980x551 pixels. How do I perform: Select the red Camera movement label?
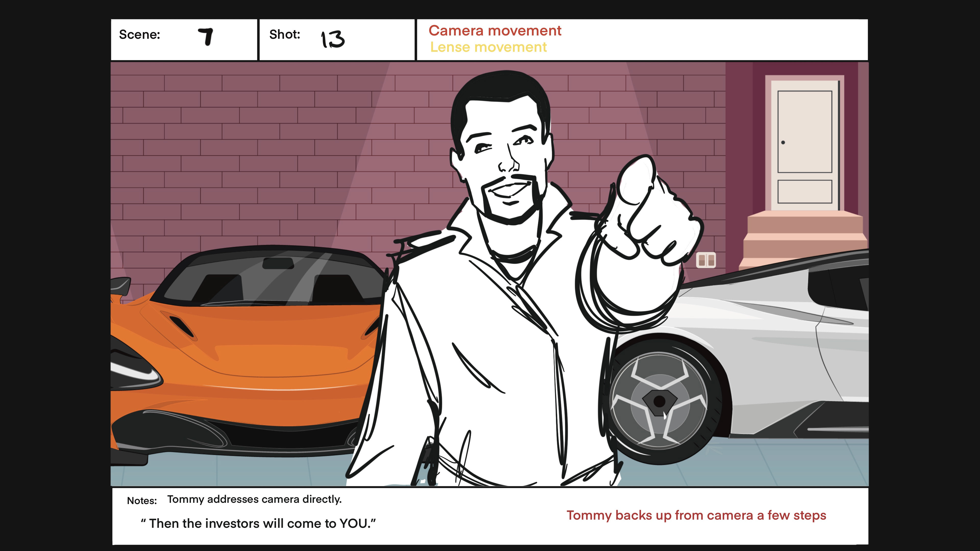click(495, 30)
